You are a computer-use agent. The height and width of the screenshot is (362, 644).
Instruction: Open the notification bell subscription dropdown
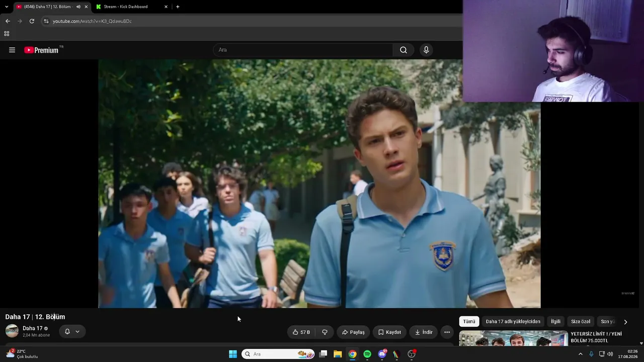point(72,331)
